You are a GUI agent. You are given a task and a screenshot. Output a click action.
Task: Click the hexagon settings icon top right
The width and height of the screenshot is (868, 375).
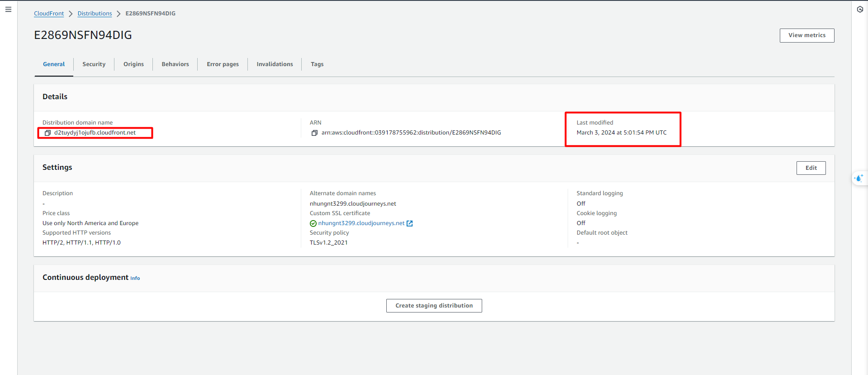(x=860, y=9)
